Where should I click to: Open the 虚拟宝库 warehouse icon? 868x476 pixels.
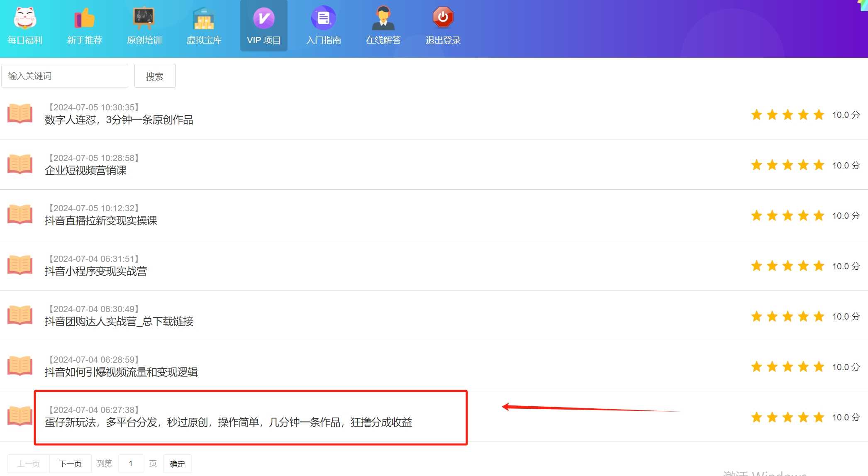tap(204, 18)
